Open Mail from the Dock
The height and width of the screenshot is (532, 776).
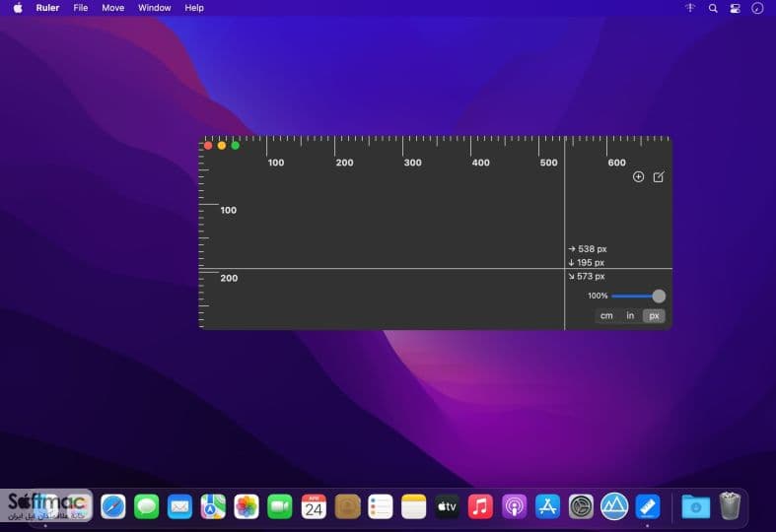click(x=179, y=506)
